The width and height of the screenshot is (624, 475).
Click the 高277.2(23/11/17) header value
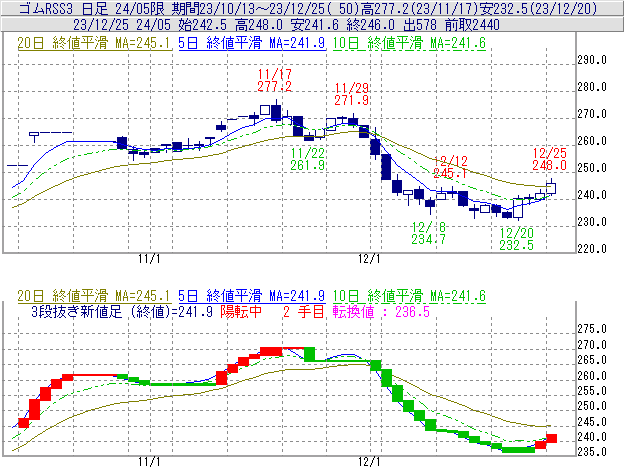tap(419, 8)
